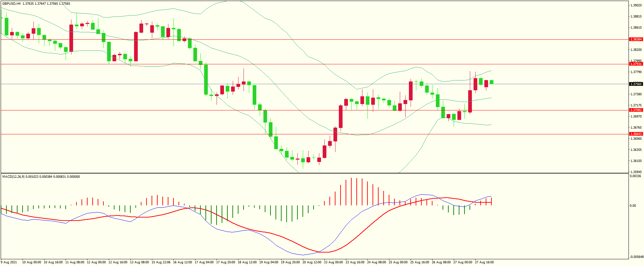Click the 1.36765 price scale label

(x=636, y=128)
